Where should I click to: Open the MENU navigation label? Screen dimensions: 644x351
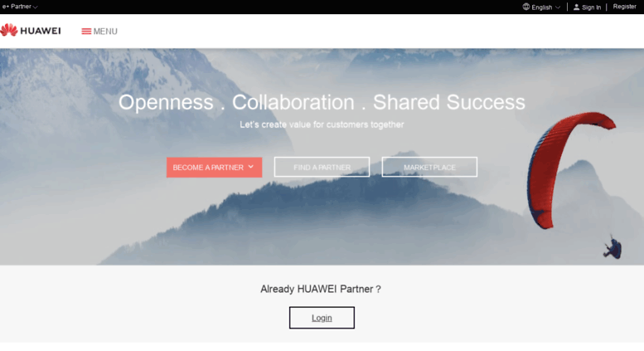105,32
